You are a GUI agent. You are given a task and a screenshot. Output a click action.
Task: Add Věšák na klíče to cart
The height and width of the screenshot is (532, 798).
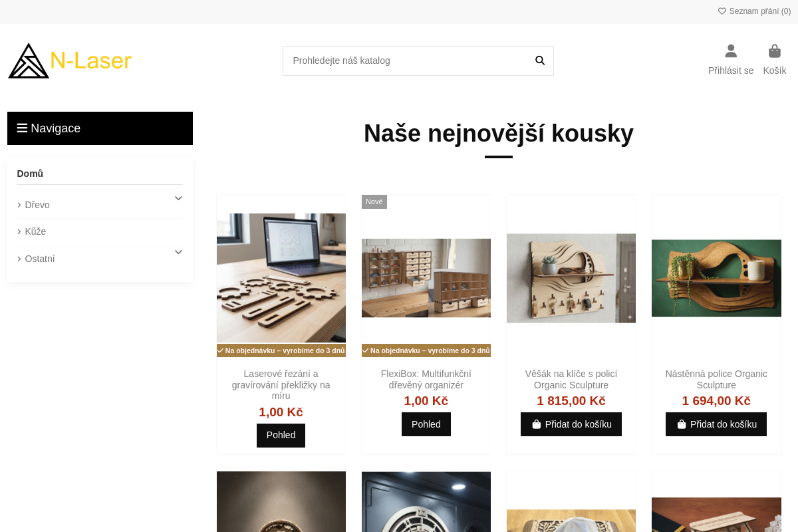pyautogui.click(x=571, y=424)
